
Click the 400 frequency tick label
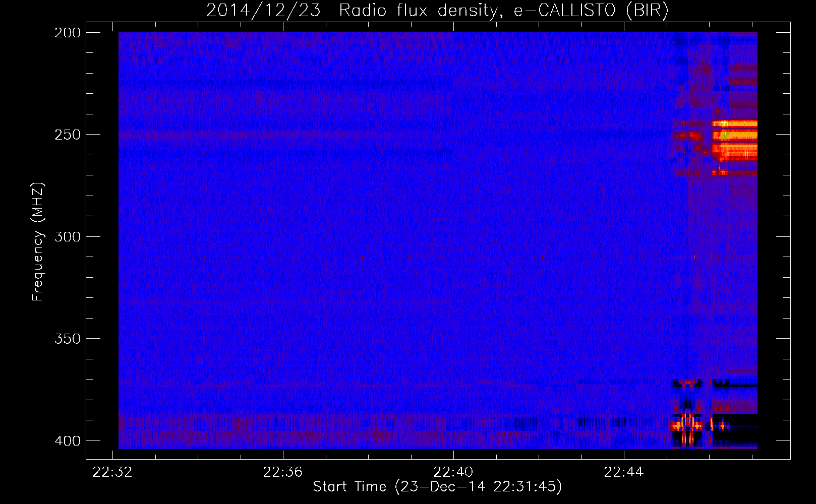pos(68,441)
